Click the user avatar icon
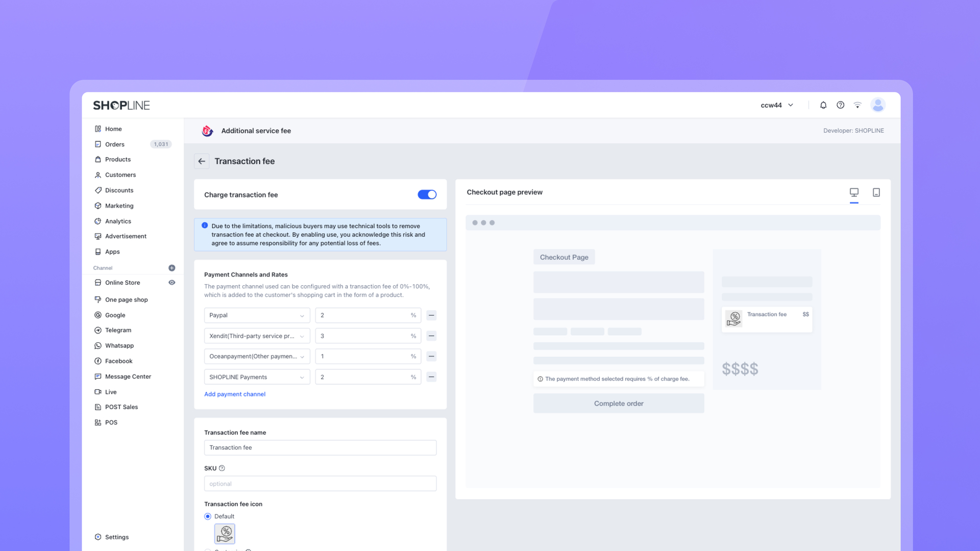This screenshot has height=551, width=980. [x=878, y=105]
